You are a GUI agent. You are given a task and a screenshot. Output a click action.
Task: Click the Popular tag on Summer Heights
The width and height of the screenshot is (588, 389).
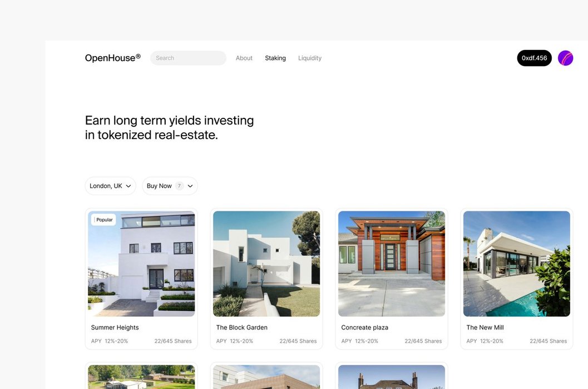click(103, 220)
